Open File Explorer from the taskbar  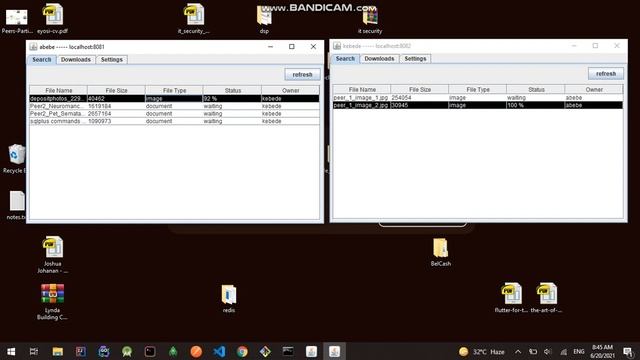(58, 351)
